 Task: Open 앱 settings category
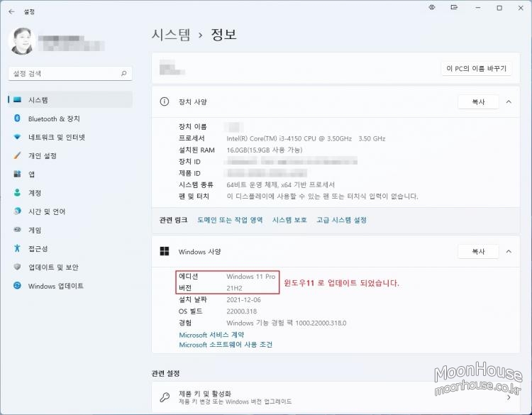[70, 174]
